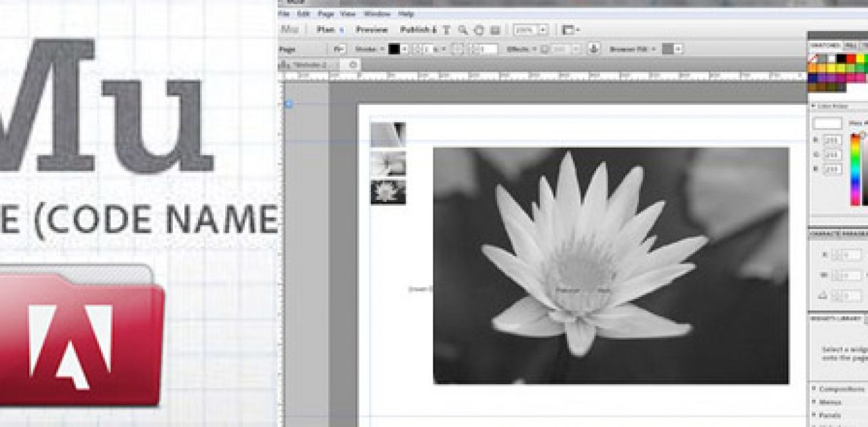Select the bottom lotus thumbnail
Screen dimensions: 868x427
pyautogui.click(x=388, y=192)
